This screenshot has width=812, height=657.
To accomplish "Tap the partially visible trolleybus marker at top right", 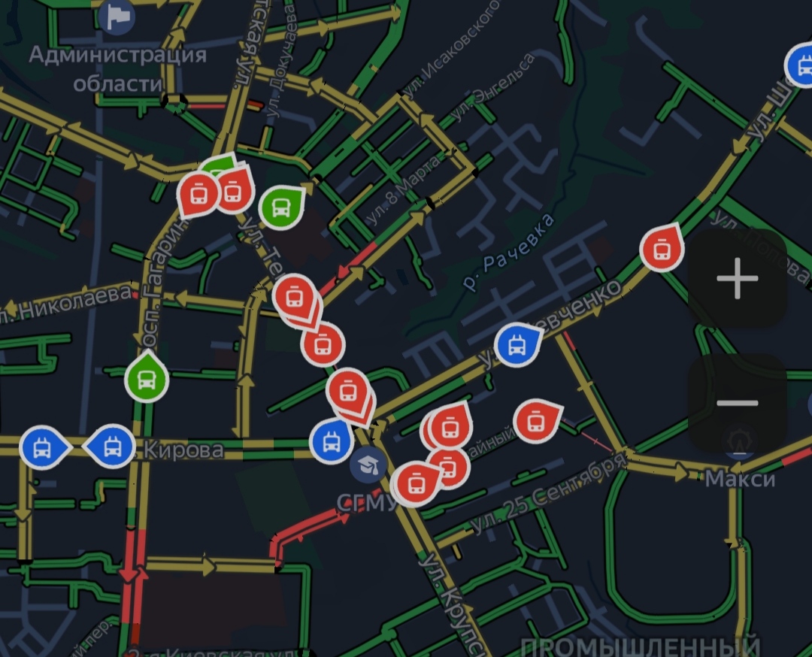I will point(799,65).
